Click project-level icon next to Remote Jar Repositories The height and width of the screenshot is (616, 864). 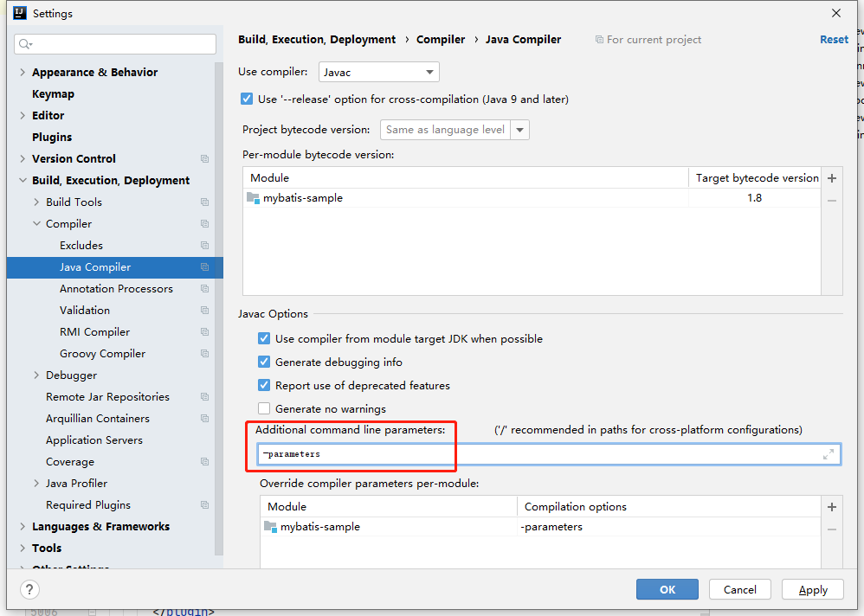pos(205,397)
